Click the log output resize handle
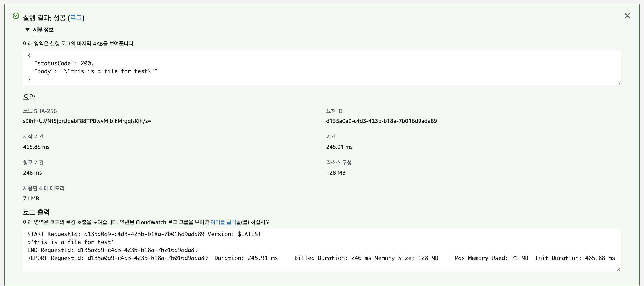This screenshot has width=644, height=286. [619, 269]
